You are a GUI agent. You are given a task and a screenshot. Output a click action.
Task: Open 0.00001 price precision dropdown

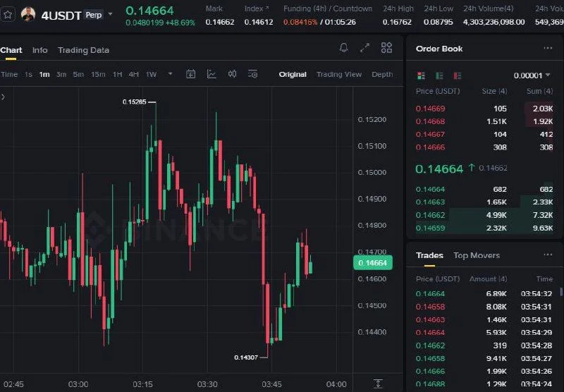[x=532, y=75]
